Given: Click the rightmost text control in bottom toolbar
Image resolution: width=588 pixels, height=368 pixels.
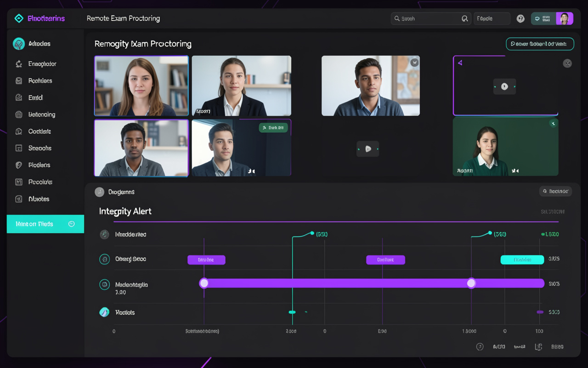Looking at the screenshot, I should click(x=557, y=347).
